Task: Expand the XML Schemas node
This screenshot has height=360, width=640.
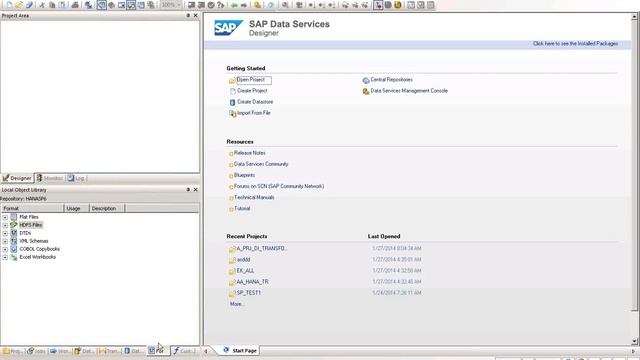Action: [x=5, y=241]
